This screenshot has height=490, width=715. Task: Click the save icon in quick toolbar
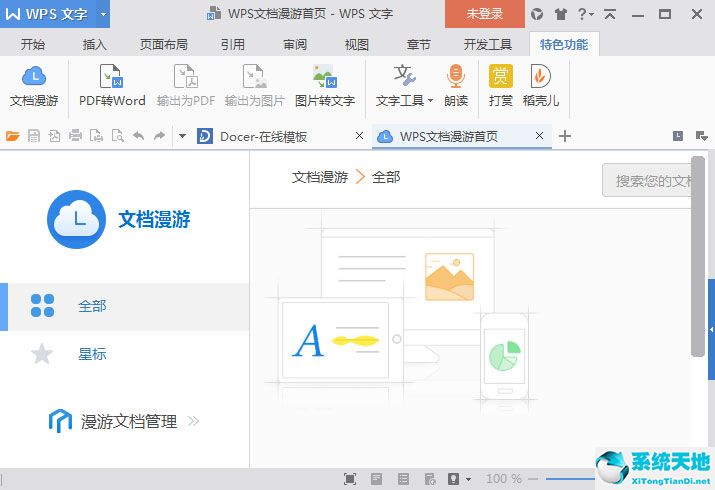[x=34, y=136]
